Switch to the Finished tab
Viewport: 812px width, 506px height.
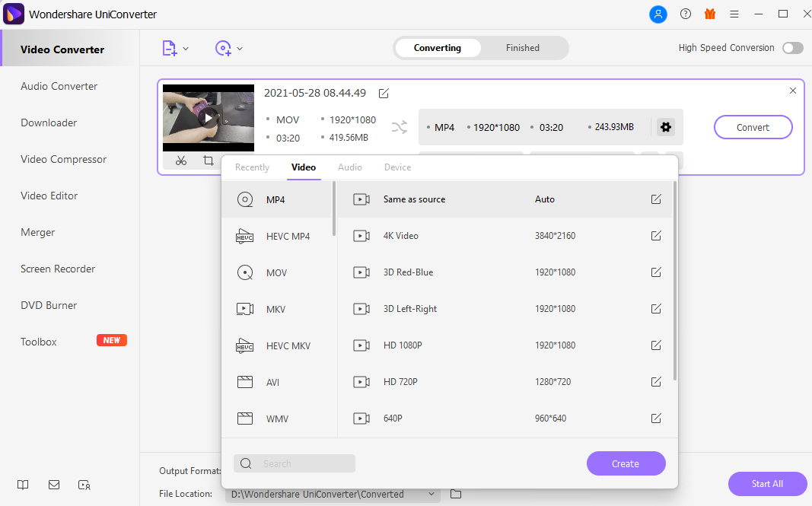(x=523, y=48)
